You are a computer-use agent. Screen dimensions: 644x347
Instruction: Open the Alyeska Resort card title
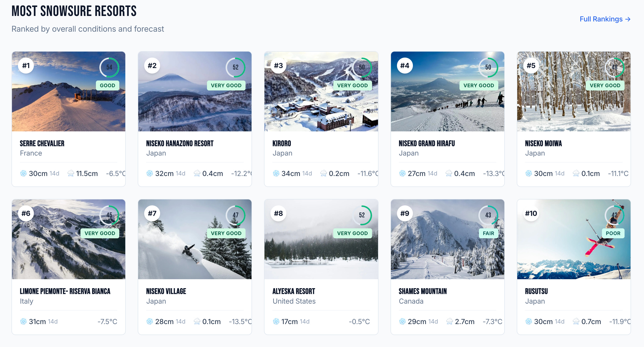pos(294,291)
